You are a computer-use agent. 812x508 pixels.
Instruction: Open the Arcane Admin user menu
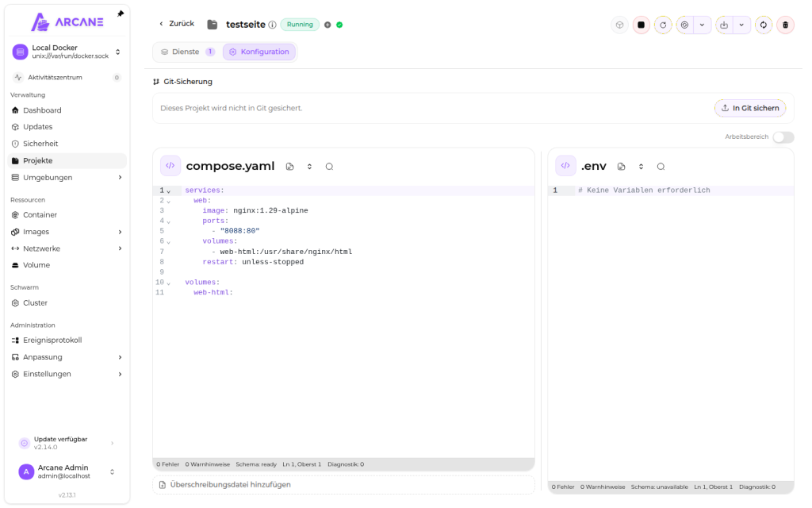tap(67, 471)
